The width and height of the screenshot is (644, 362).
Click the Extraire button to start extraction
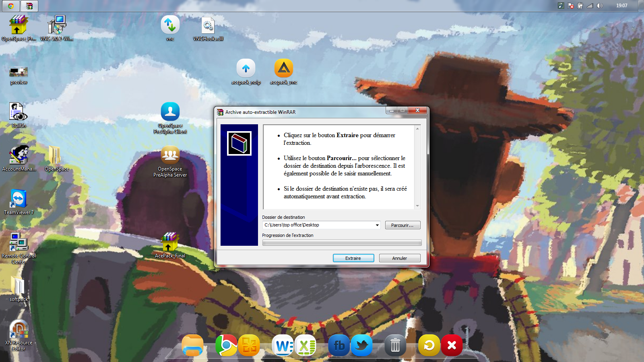353,258
